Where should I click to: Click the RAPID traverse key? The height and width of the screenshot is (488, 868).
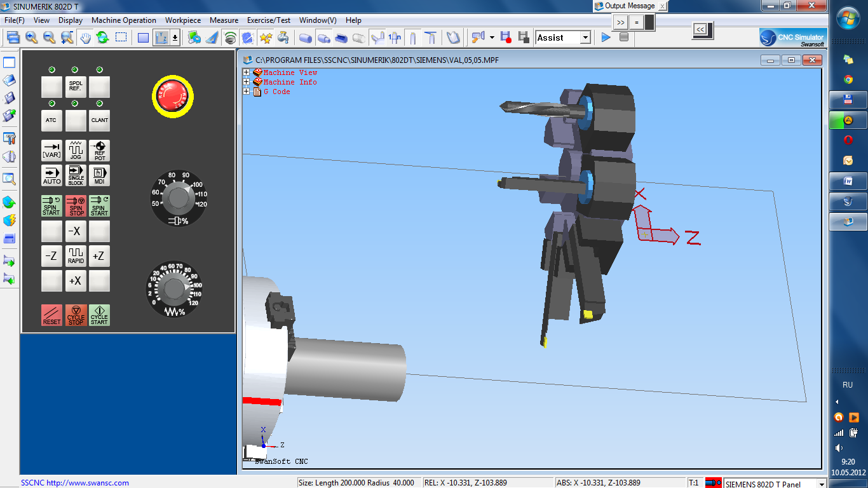[76, 256]
